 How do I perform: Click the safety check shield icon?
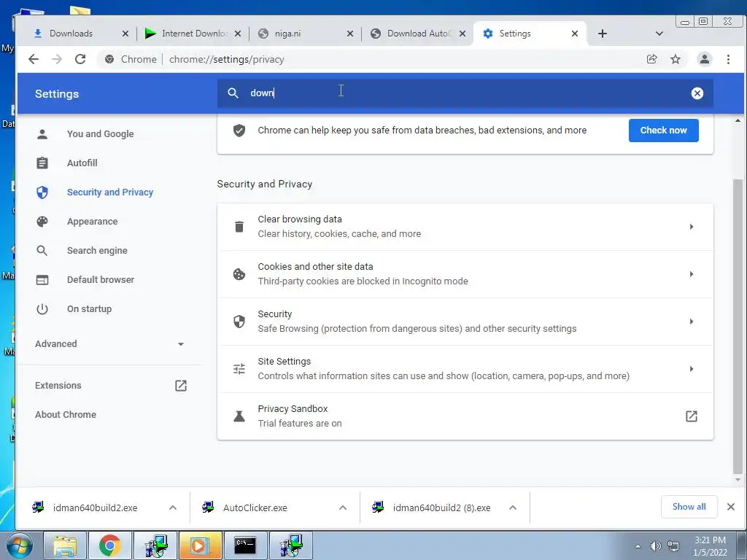pos(239,131)
